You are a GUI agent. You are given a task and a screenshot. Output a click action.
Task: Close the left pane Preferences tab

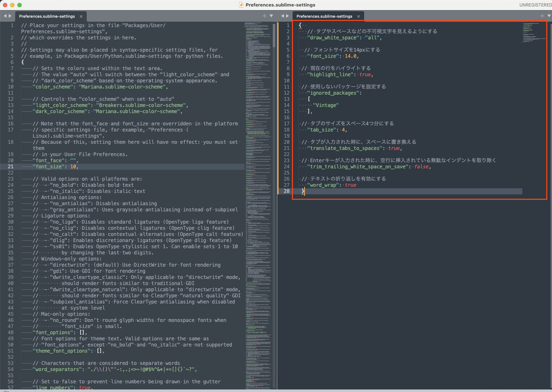82,16
